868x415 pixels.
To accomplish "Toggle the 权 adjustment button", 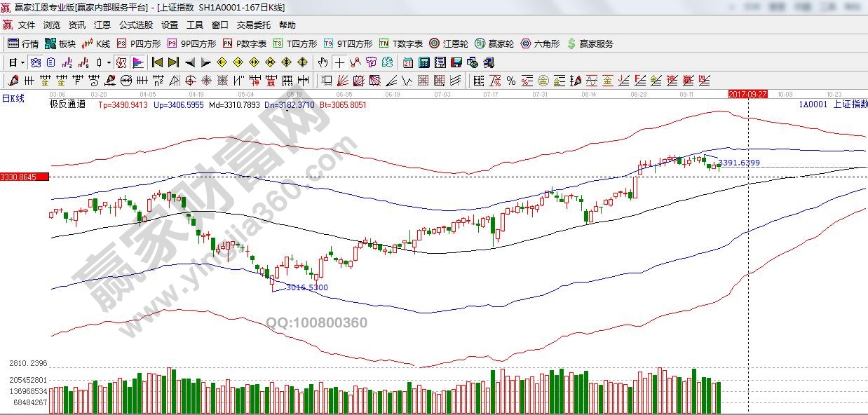I will pyautogui.click(x=121, y=62).
